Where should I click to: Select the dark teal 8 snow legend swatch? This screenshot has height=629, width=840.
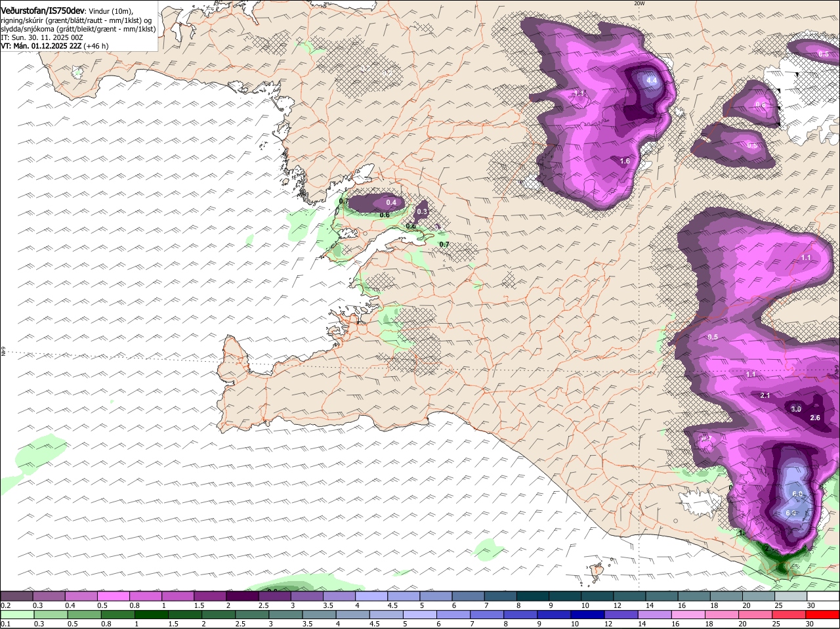click(533, 596)
